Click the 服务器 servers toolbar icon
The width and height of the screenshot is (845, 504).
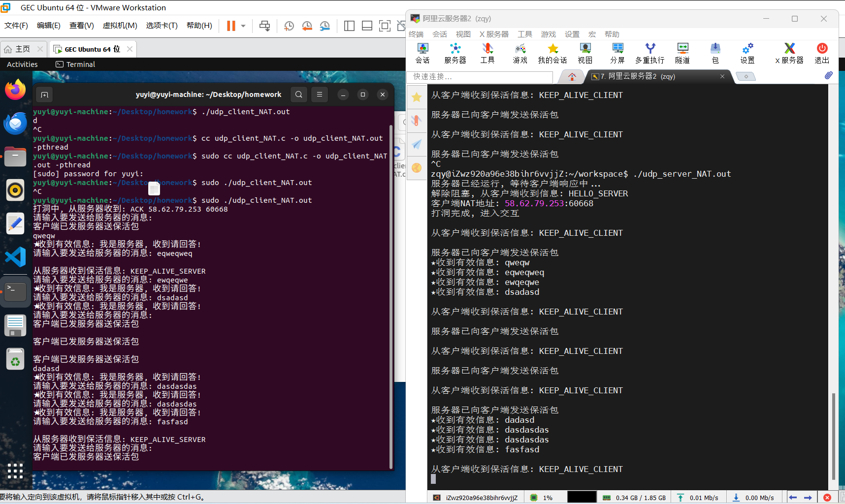point(455,53)
